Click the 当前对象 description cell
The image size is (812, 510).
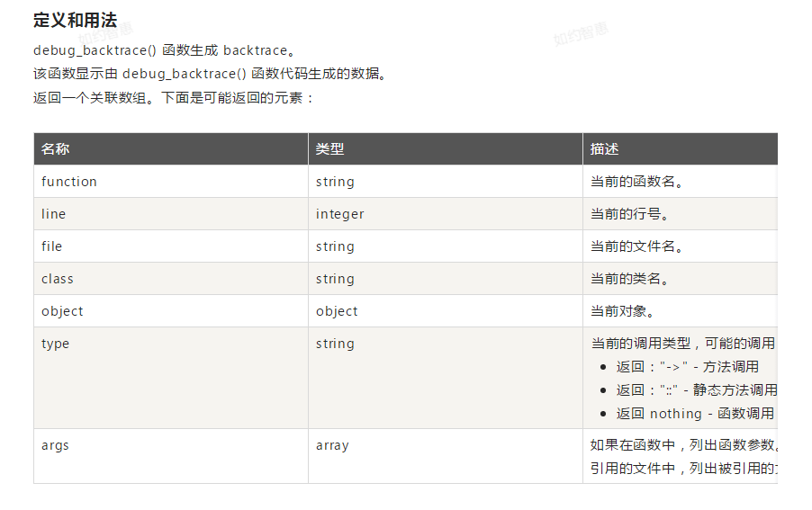(x=622, y=311)
